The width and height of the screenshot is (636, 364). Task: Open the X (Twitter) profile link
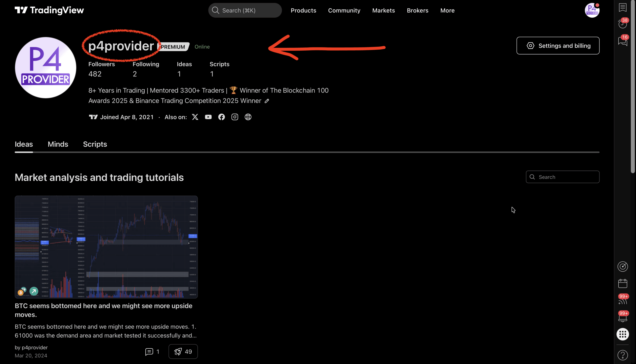click(x=195, y=117)
